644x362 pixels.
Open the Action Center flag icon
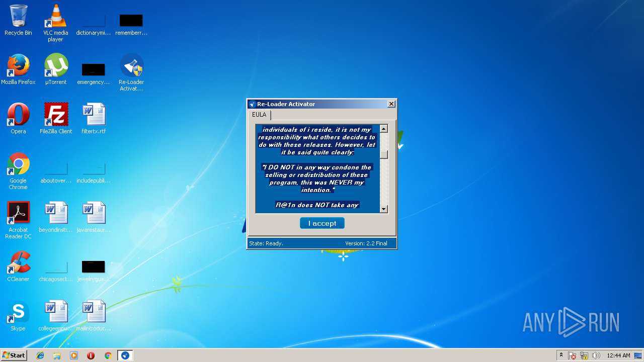click(x=573, y=355)
